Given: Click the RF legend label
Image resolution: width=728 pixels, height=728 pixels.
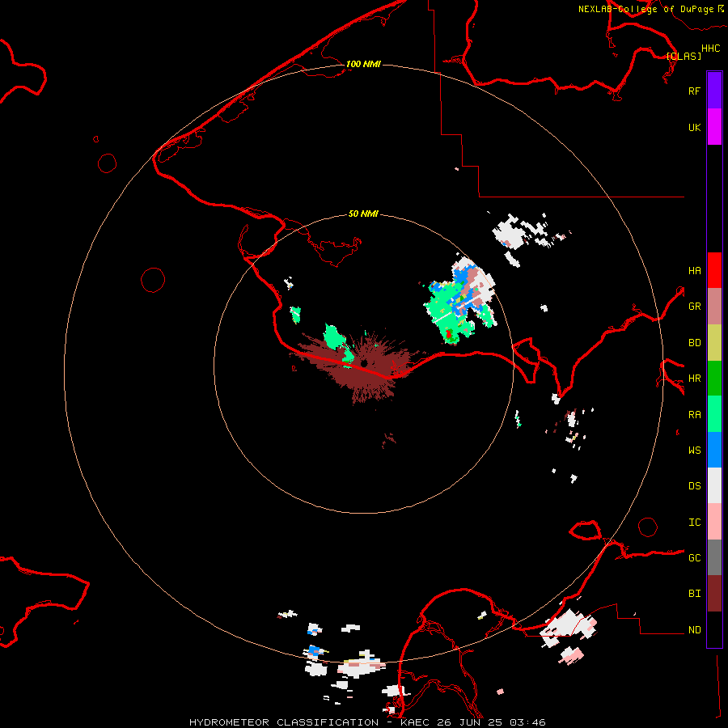Looking at the screenshot, I should [694, 91].
